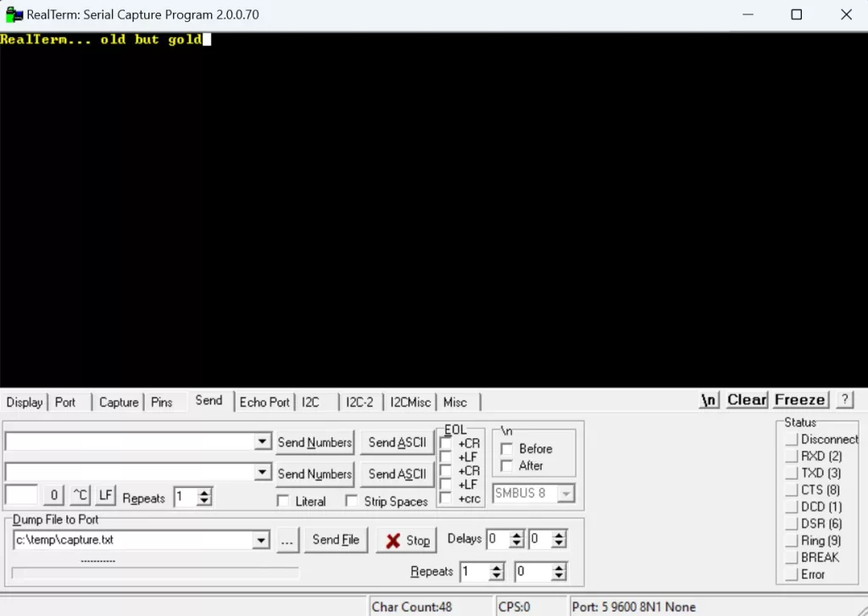
Task: Check the Before option in the \n group
Action: [507, 449]
